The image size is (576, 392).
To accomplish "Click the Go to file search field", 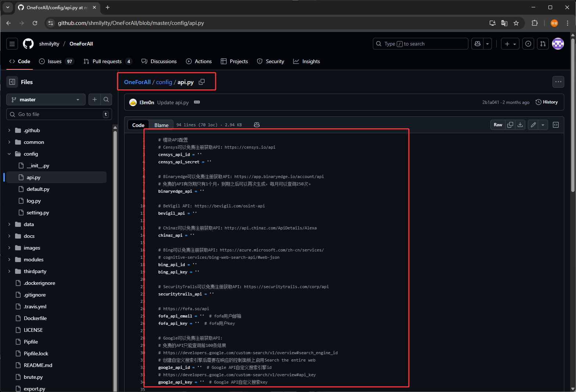I will [59, 114].
